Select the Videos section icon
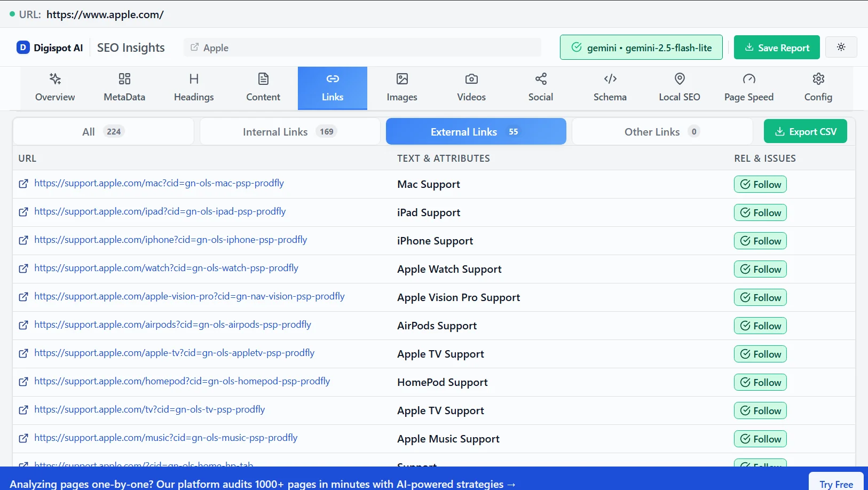 [x=471, y=79]
